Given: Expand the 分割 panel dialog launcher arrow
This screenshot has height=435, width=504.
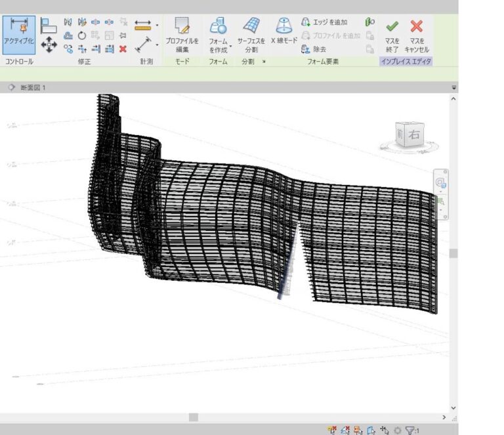Looking at the screenshot, I should [x=264, y=62].
